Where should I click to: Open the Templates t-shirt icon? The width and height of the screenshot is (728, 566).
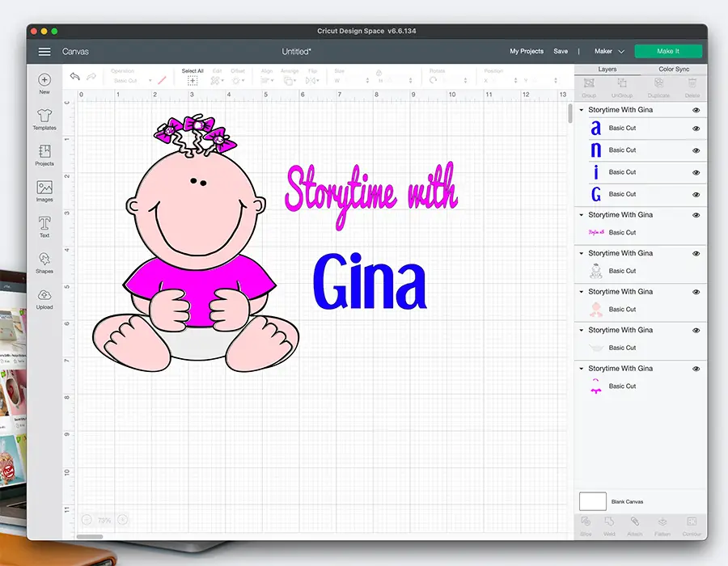click(44, 115)
